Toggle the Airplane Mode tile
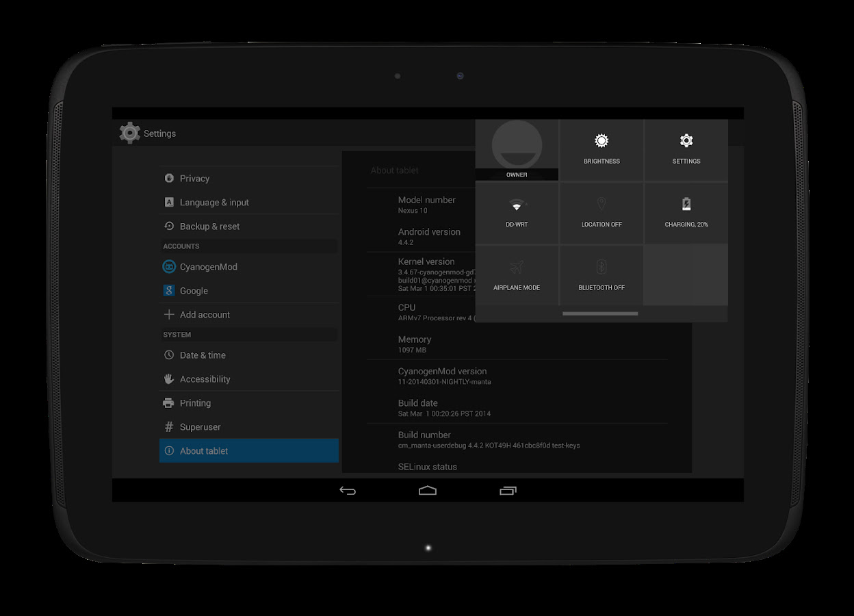The height and width of the screenshot is (616, 854). pyautogui.click(x=517, y=276)
